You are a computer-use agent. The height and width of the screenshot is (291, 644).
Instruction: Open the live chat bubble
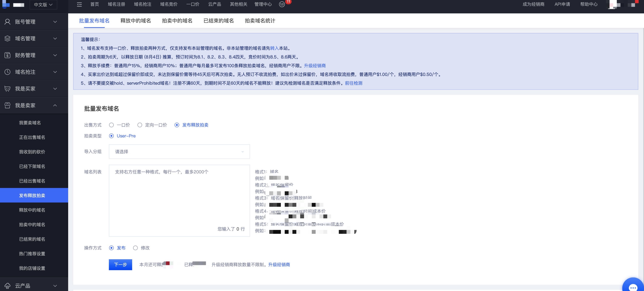click(x=633, y=287)
